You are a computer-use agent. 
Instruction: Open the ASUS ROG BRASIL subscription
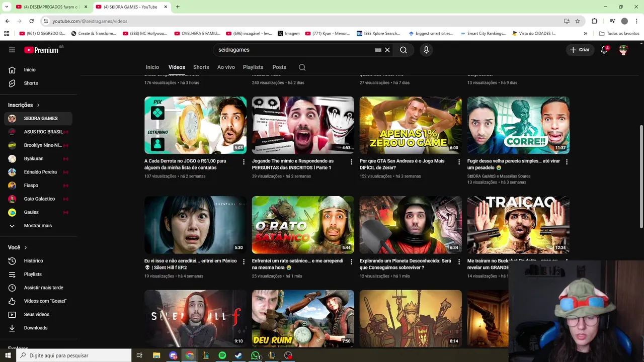(x=38, y=132)
